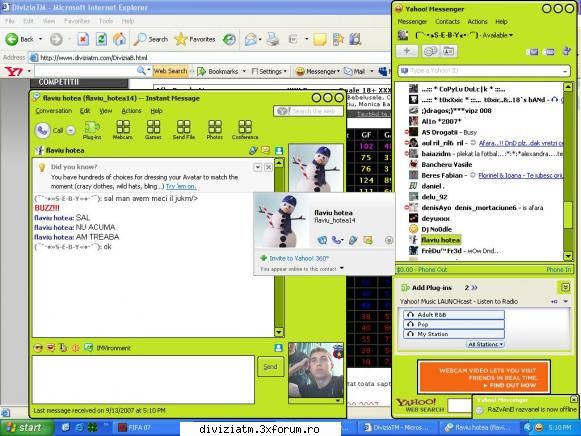Image resolution: width=581 pixels, height=436 pixels.
Task: Open the IM window's Actions menu
Action: 132,111
